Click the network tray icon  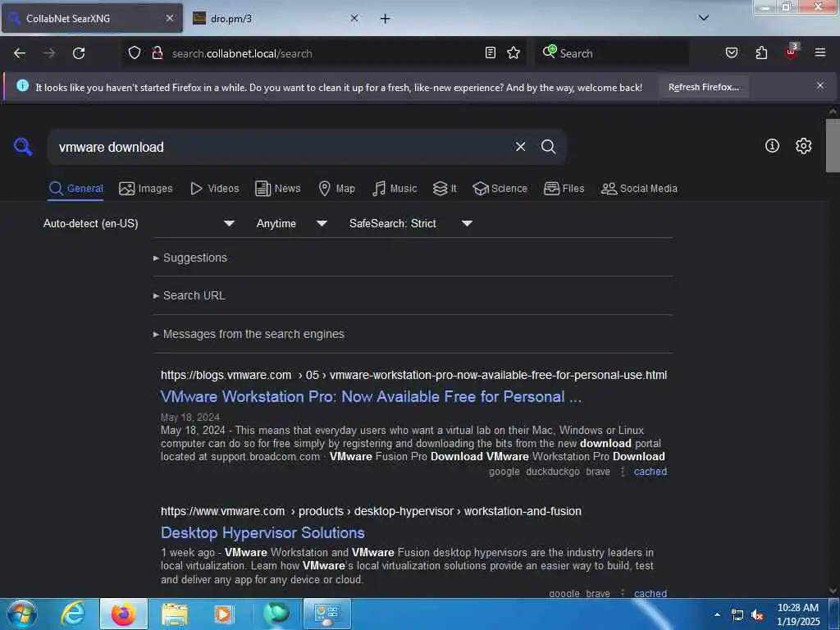point(737,615)
